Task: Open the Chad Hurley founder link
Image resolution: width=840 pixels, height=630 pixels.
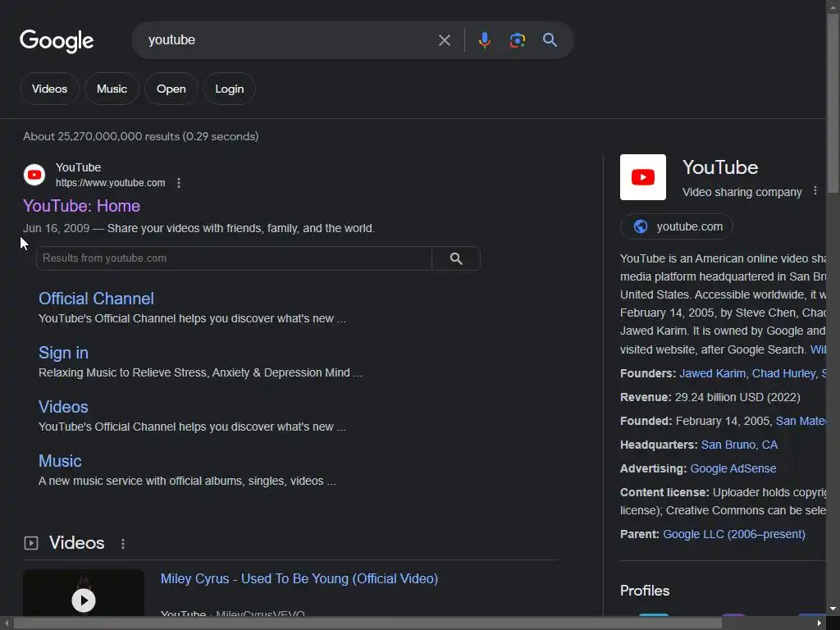Action: point(783,373)
